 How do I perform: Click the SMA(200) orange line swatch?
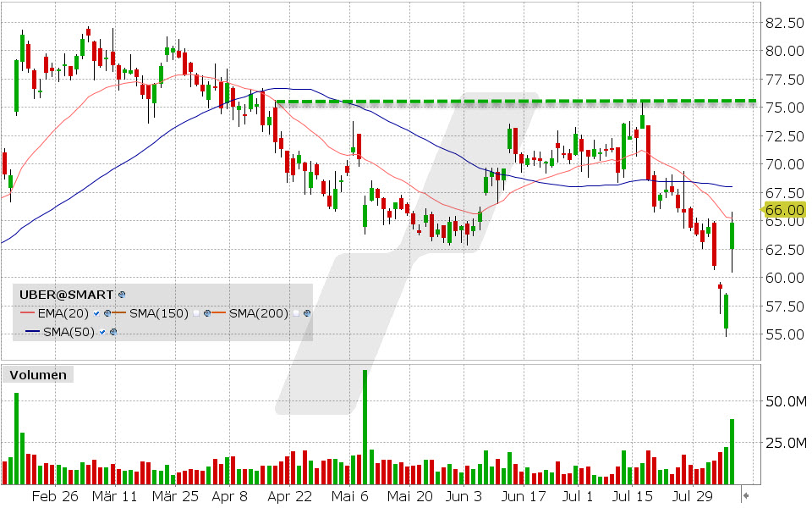[219, 313]
